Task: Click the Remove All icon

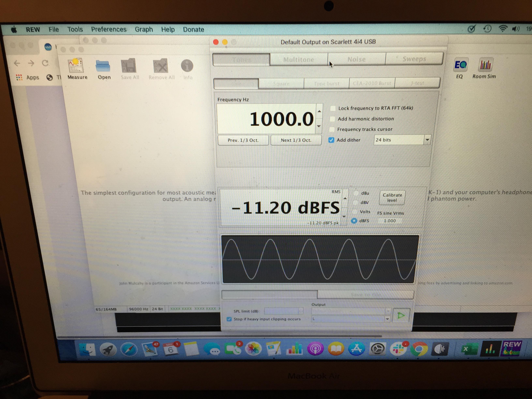Action: [161, 66]
